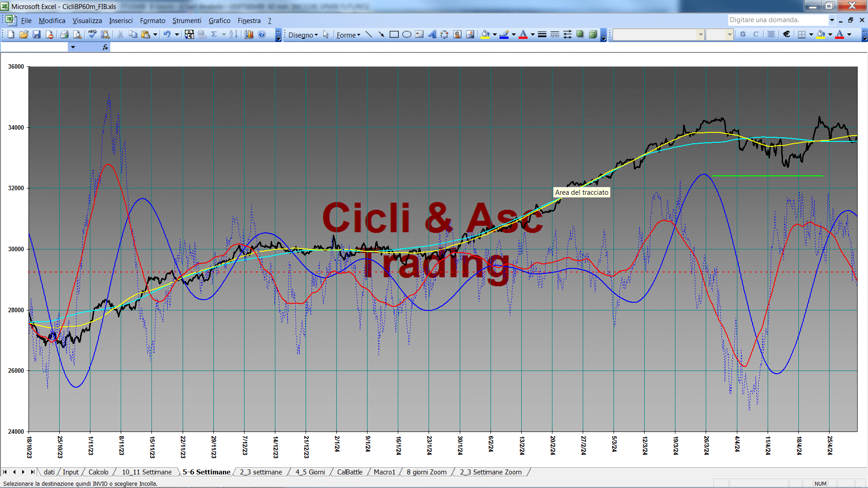The height and width of the screenshot is (488, 868).
Task: Save the workbook with floppy disk icon
Action: pos(37,34)
